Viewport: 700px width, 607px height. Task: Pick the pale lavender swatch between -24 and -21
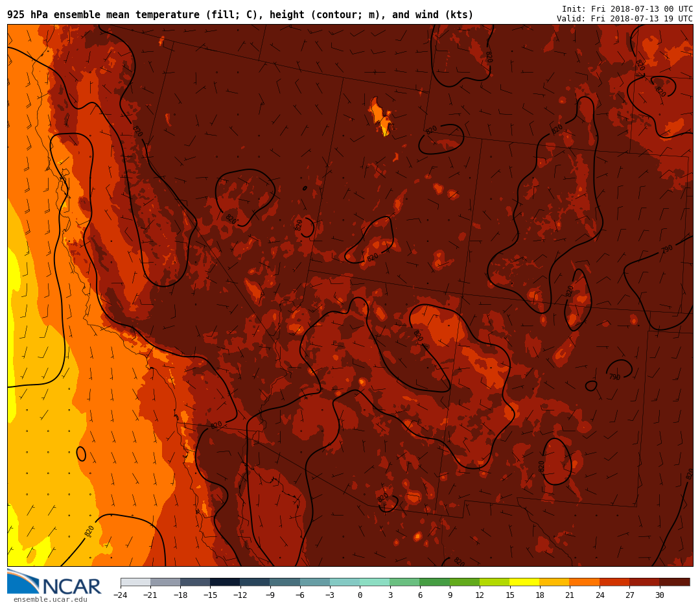[135, 582]
